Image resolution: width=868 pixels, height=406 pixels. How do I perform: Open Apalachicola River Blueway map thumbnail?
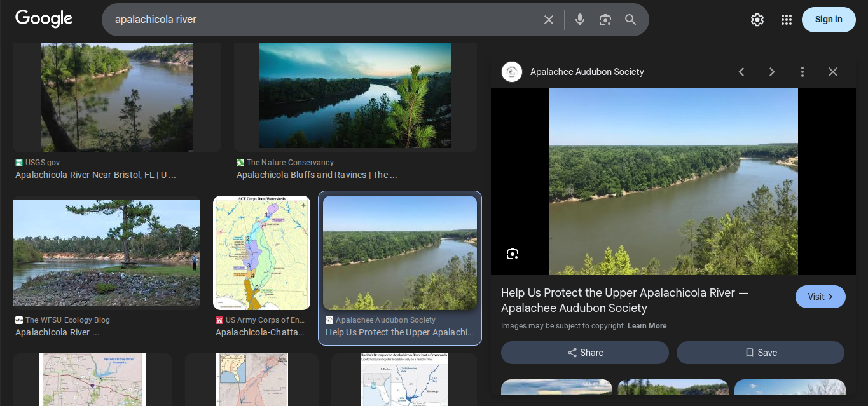[93, 379]
